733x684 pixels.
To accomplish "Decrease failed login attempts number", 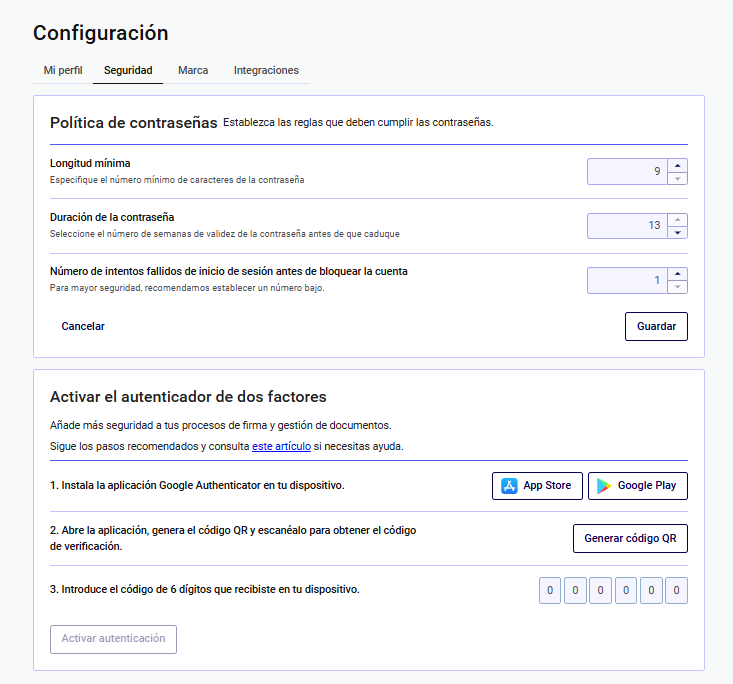I will click(x=677, y=287).
